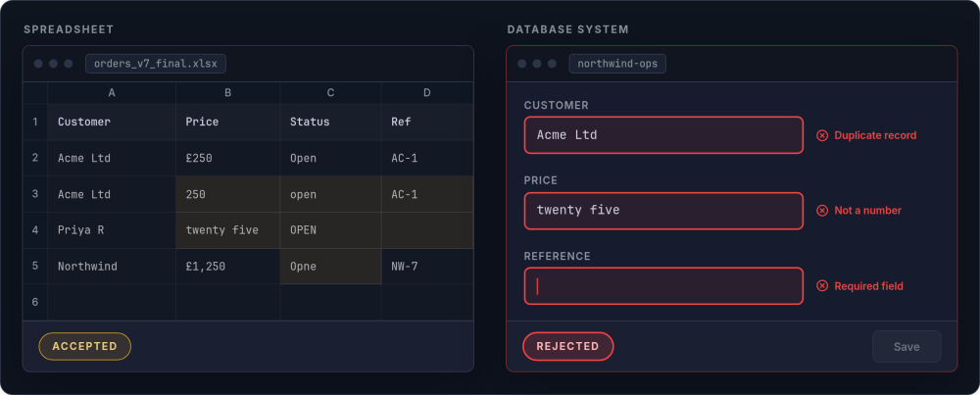Select the highlighted 250 cell in row 3
980x395 pixels.
click(228, 194)
